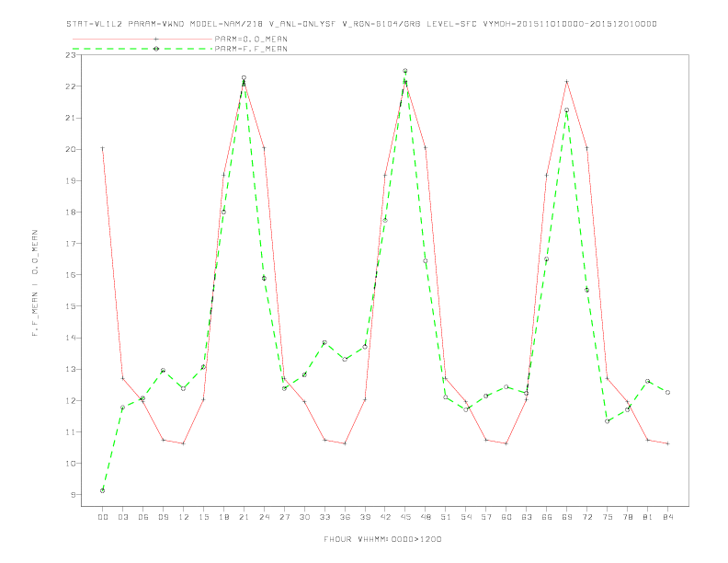Image resolution: width=728 pixels, height=563 pixels.
Task: Click the x-axis hour label 60
Action: pyautogui.click(x=506, y=517)
